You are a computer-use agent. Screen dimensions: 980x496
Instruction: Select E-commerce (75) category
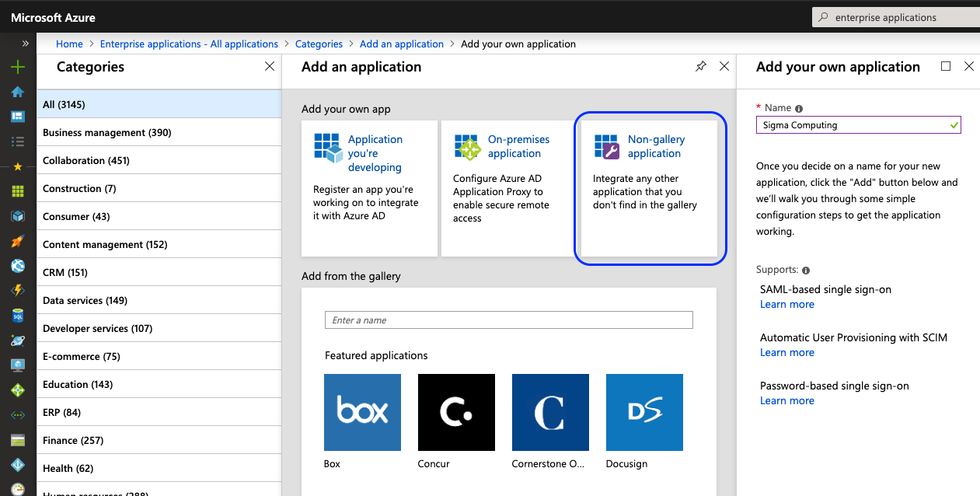[159, 356]
